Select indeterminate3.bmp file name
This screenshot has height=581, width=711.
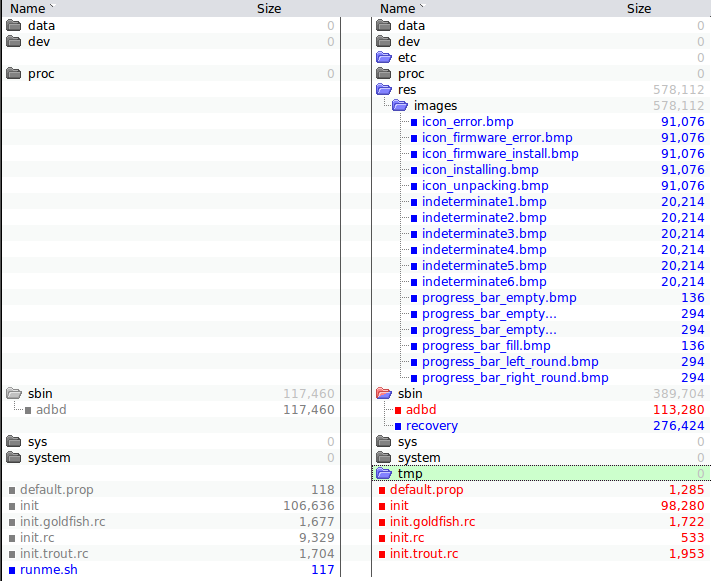pyautogui.click(x=484, y=234)
